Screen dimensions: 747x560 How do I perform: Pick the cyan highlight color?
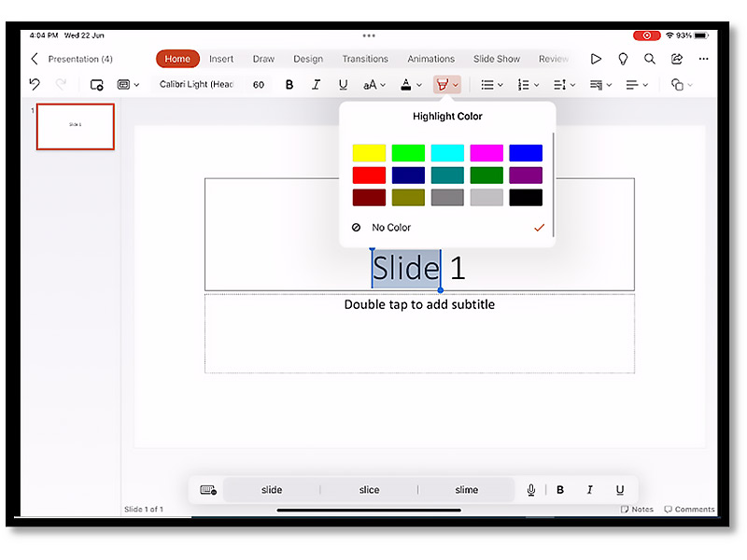447,153
